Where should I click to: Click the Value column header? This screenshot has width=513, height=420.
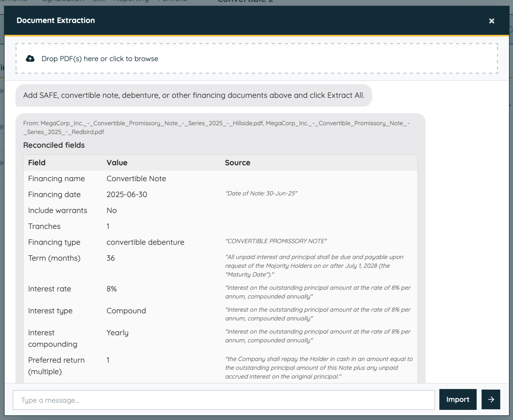(x=117, y=163)
